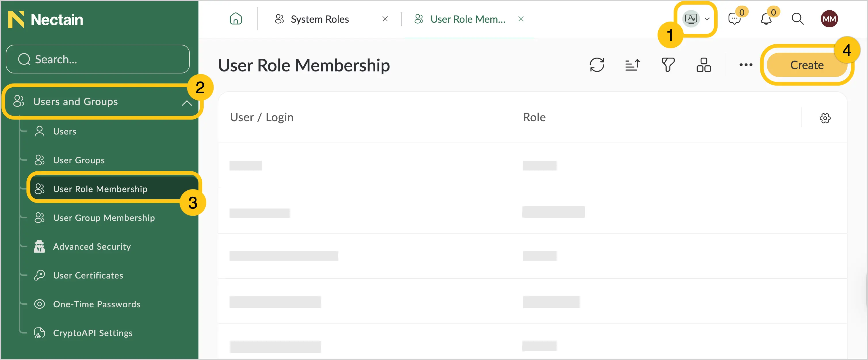This screenshot has height=360, width=868.
Task: Click the sidebar search magnifier icon
Action: click(x=24, y=59)
